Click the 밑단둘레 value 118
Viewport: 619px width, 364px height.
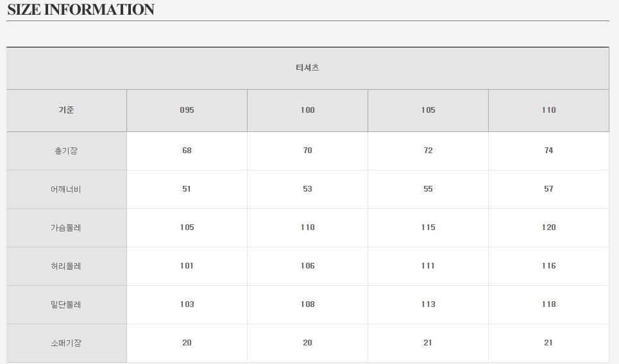pos(548,304)
